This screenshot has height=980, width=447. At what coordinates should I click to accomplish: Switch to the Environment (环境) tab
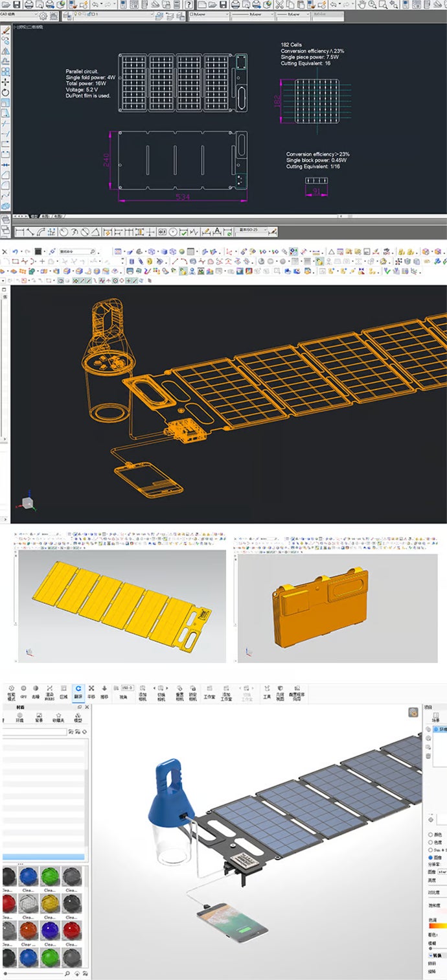pyautogui.click(x=20, y=718)
